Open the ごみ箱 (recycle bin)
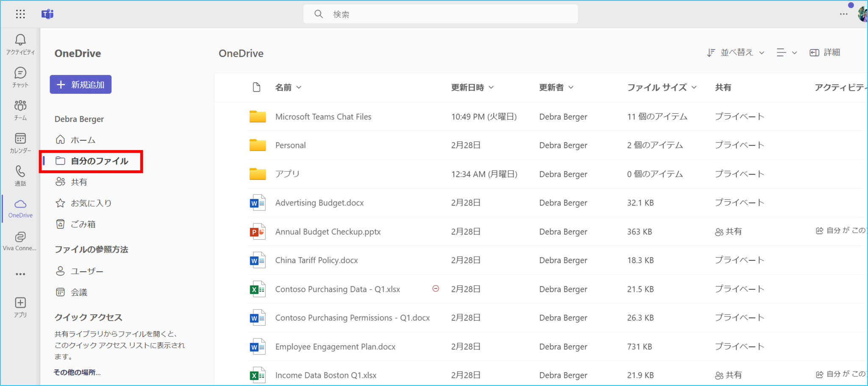 (x=83, y=224)
